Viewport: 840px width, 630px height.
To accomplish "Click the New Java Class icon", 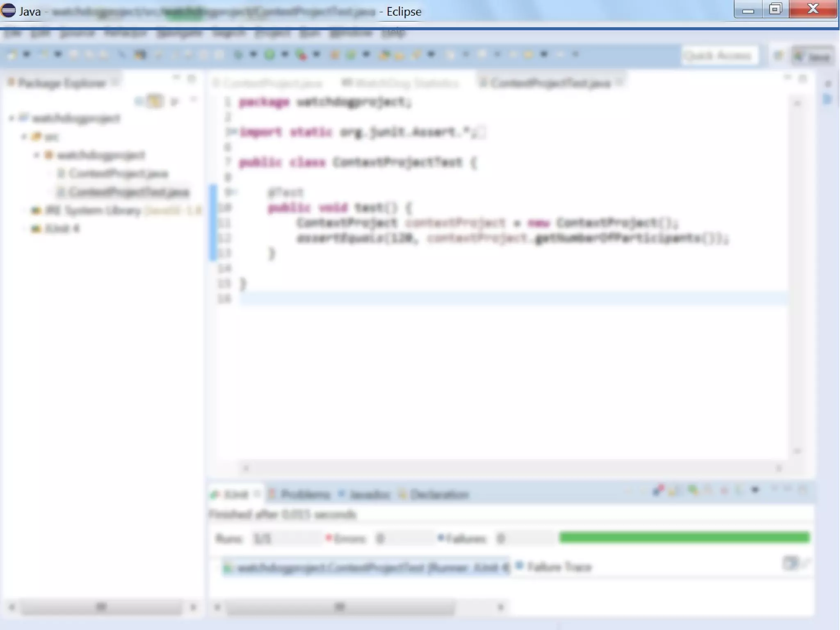I will coord(351,55).
